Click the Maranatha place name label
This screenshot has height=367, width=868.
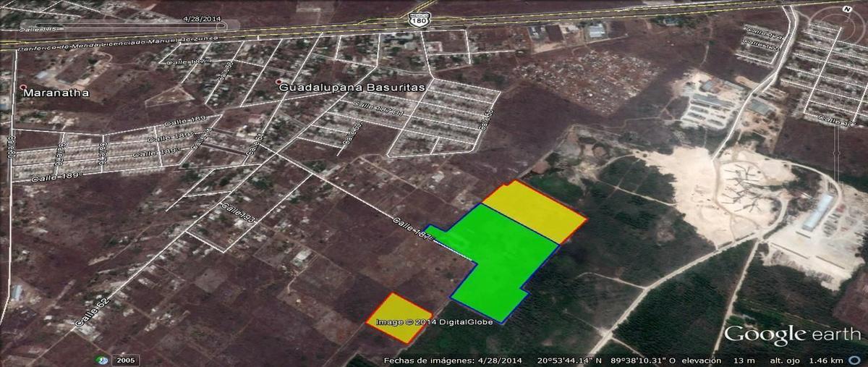click(x=56, y=93)
